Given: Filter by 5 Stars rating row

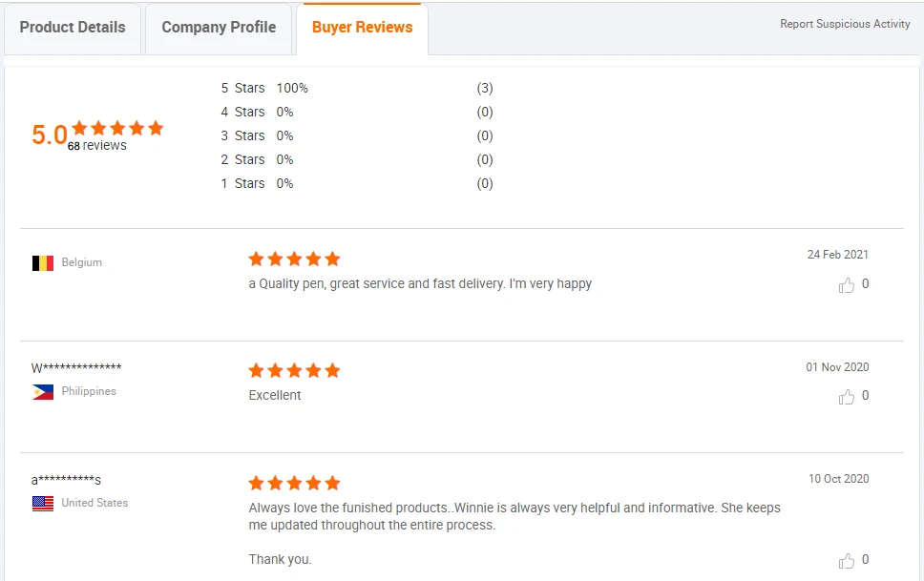Looking at the screenshot, I should point(243,88).
